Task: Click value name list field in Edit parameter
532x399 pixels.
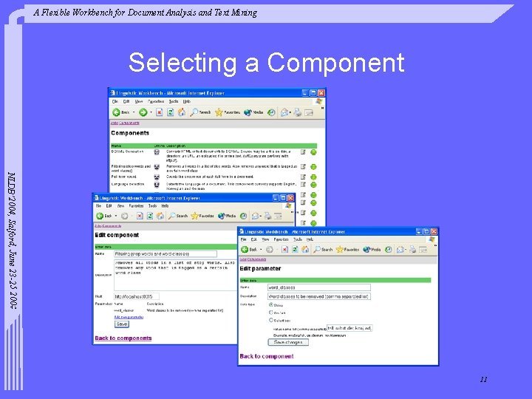Action: coord(349,328)
